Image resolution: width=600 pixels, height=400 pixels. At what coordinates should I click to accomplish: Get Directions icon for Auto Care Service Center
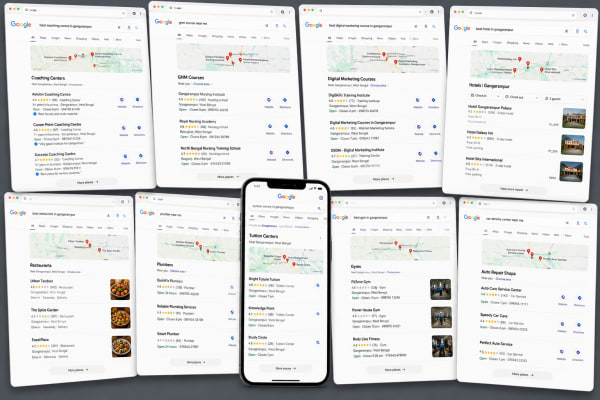coord(579,298)
